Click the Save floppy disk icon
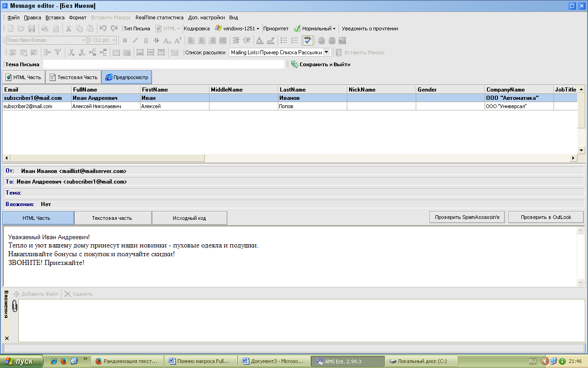Screen dimensions: 588x368 (32, 29)
